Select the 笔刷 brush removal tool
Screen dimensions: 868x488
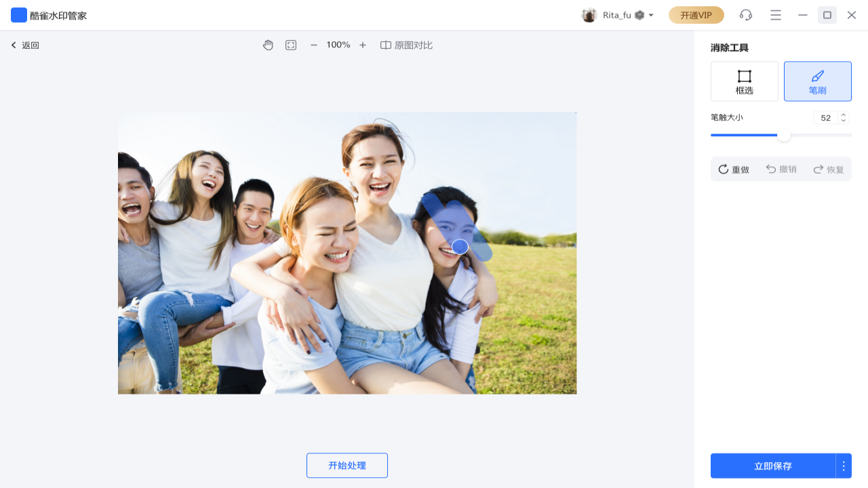[x=817, y=81]
